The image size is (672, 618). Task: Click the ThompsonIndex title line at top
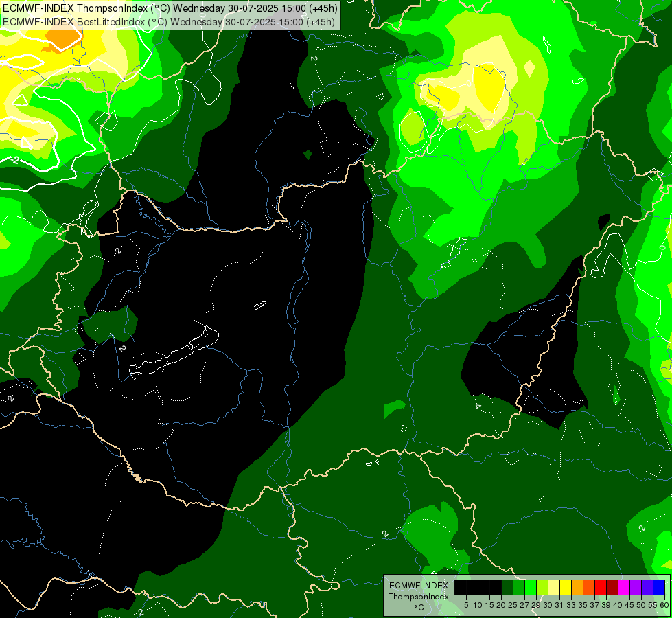tap(170, 8)
